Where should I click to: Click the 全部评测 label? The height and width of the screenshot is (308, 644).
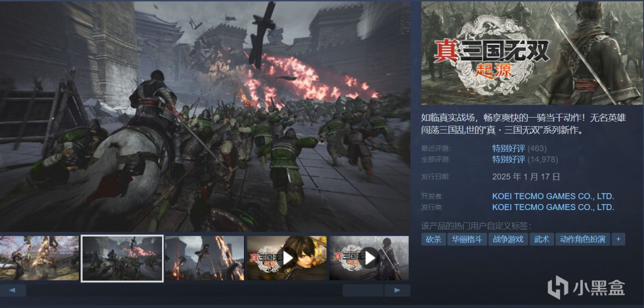[x=436, y=159]
